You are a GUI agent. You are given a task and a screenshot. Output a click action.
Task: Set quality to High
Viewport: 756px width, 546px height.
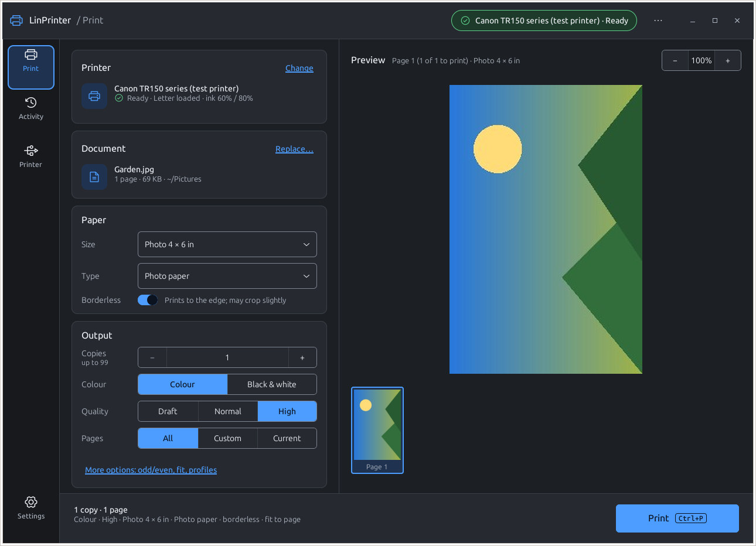tap(287, 411)
